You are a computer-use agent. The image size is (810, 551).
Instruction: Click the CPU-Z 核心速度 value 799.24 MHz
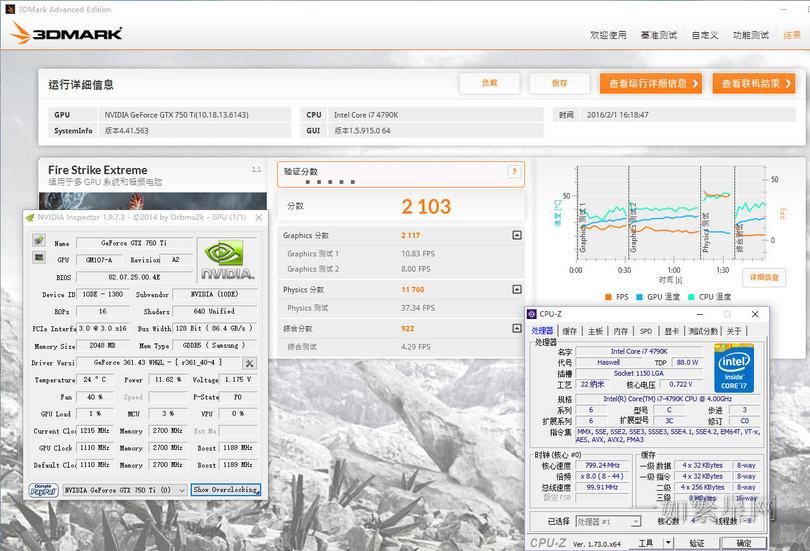(x=602, y=465)
